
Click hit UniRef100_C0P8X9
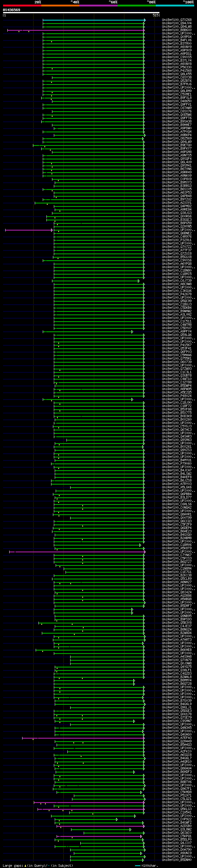tap(177, 179)
